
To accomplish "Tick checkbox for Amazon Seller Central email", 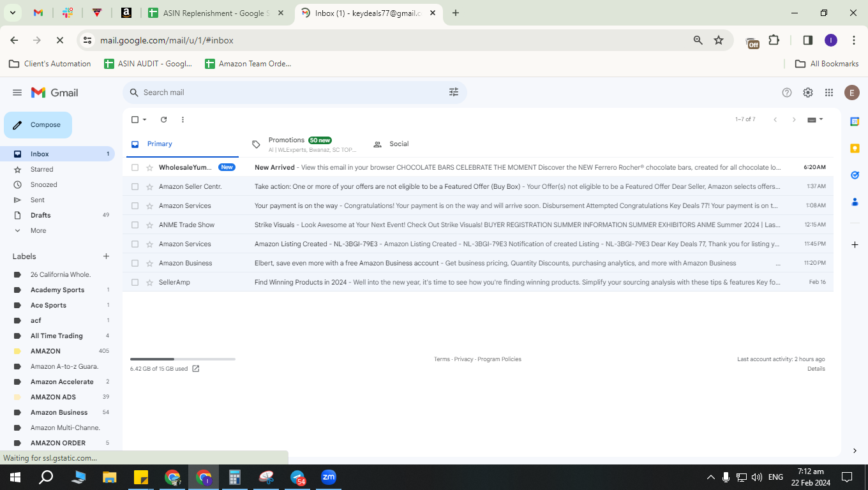I will (135, 186).
